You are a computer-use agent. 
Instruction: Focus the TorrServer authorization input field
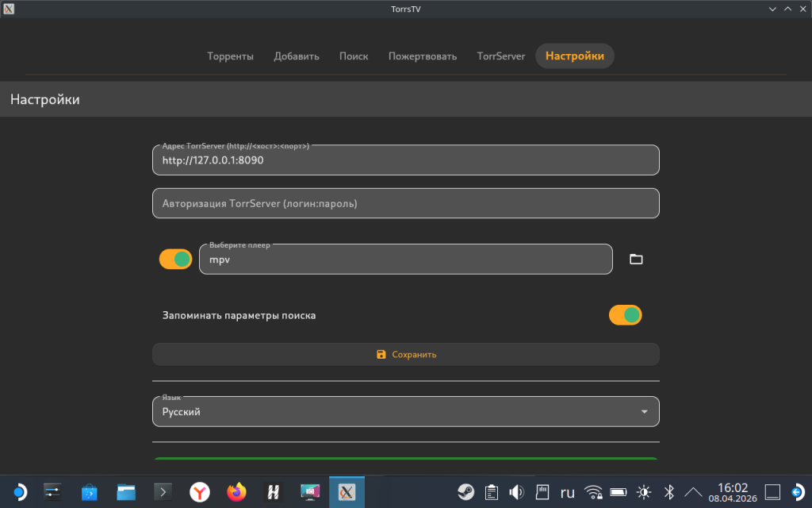405,203
